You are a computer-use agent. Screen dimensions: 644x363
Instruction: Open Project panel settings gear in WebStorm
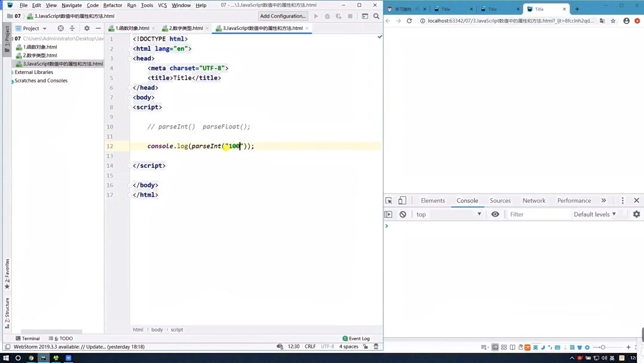86,28
